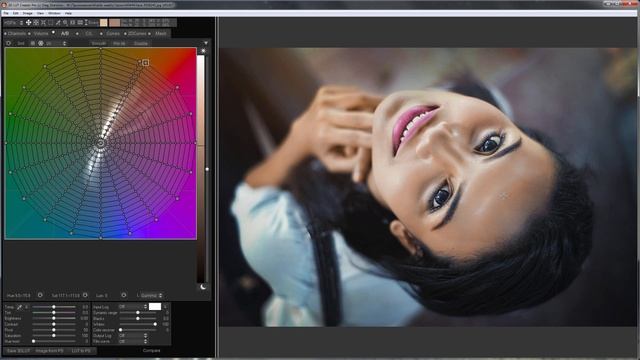Open the Gamma dropdown
The image size is (640, 360).
[x=151, y=295]
